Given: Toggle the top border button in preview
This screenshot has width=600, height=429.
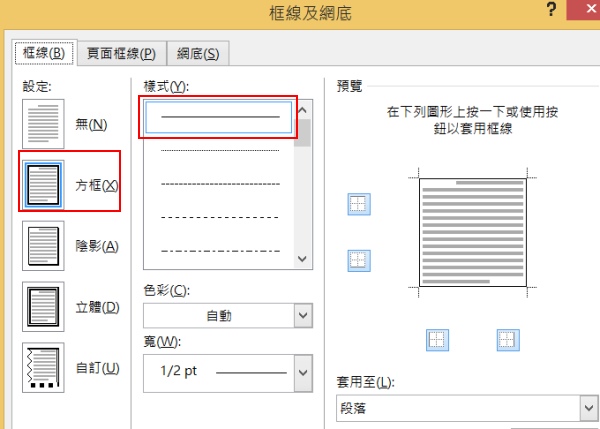Looking at the screenshot, I should (x=359, y=204).
